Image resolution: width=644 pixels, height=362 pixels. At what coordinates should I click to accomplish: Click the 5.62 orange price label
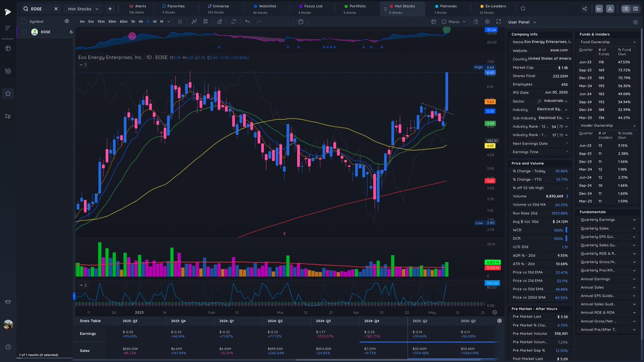tap(490, 101)
